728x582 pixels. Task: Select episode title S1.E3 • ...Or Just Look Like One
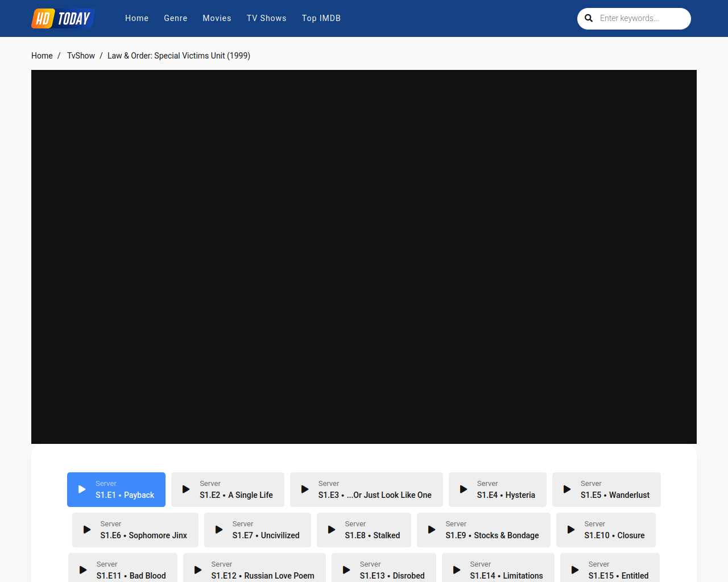coord(375,495)
